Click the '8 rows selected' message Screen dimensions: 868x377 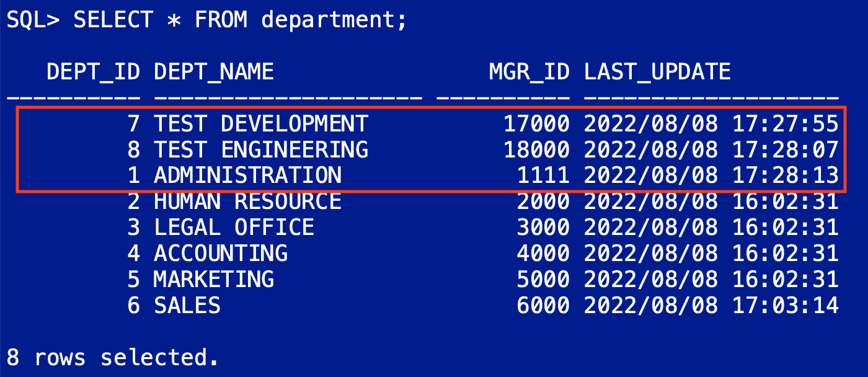[112, 356]
